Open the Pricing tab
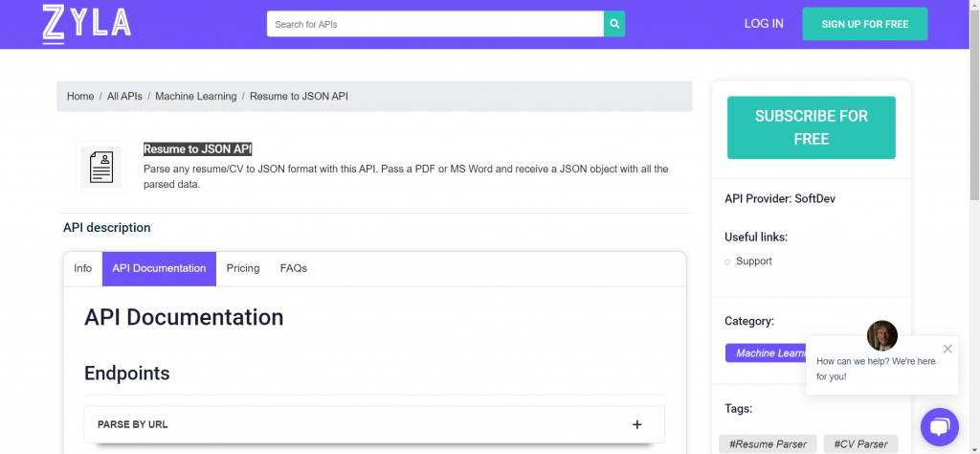The width and height of the screenshot is (980, 454). tap(243, 269)
